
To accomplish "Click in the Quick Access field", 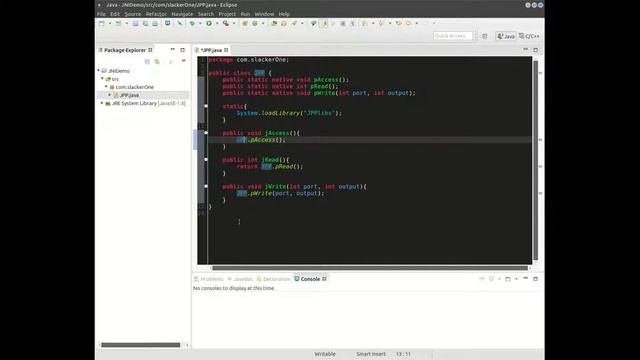I will 453,36.
